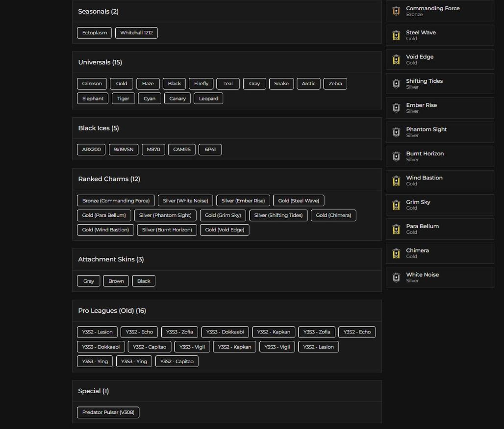
Task: Click Gold (Chimera) ranked charm tag
Action: [334, 215]
